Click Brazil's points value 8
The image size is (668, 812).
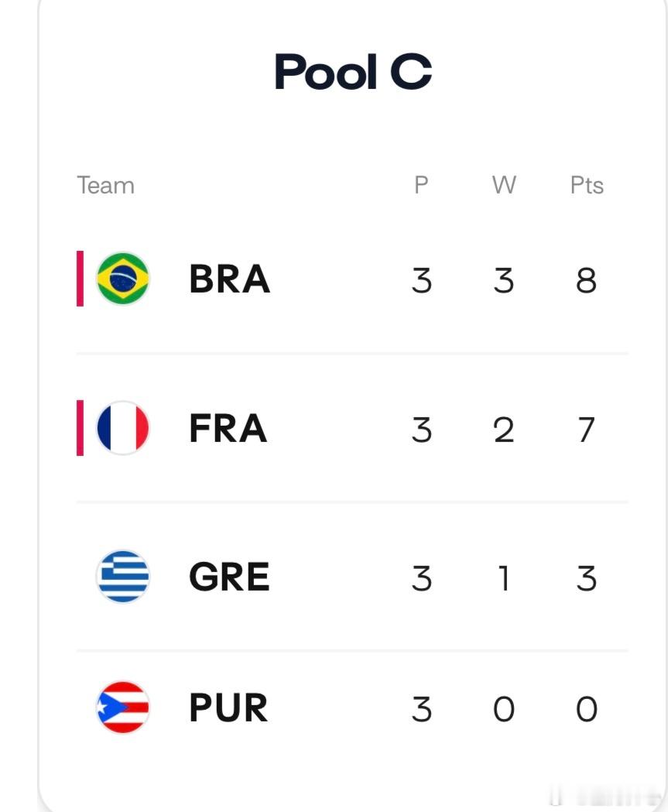(586, 281)
